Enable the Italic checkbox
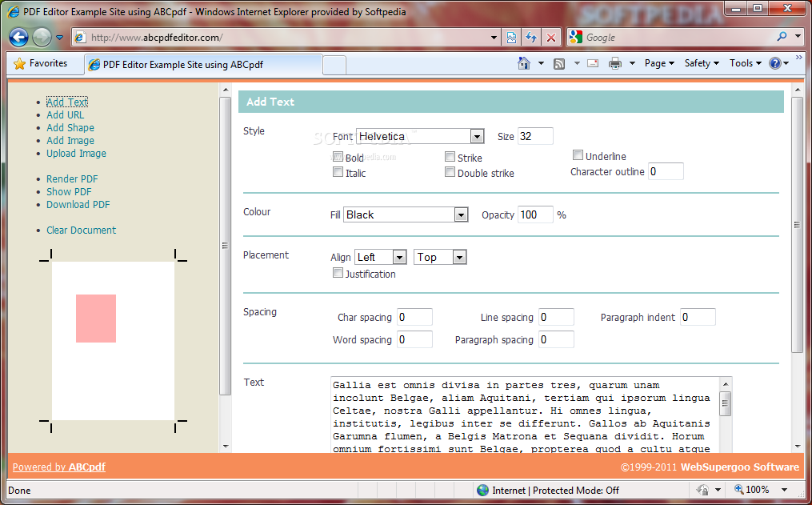Image resolution: width=812 pixels, height=505 pixels. tap(338, 171)
